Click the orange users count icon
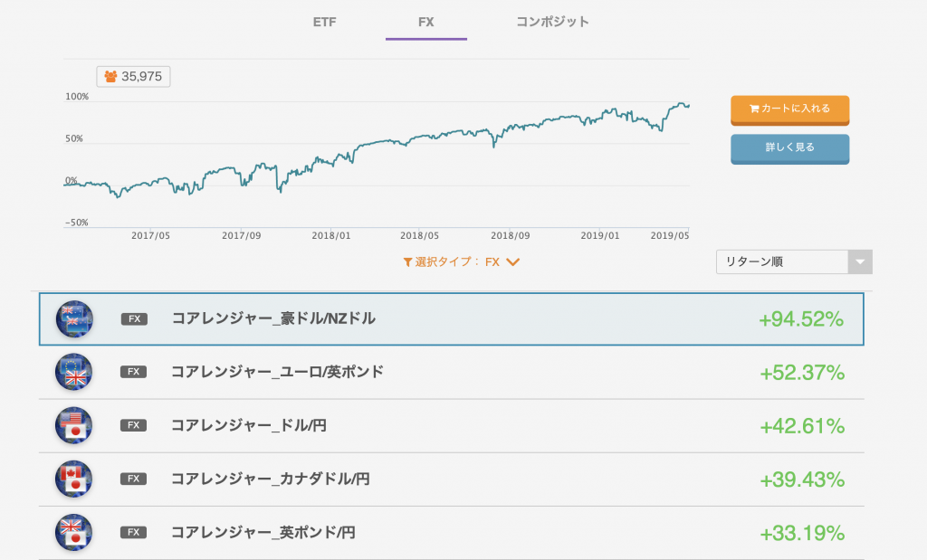927x560 pixels. pyautogui.click(x=110, y=76)
